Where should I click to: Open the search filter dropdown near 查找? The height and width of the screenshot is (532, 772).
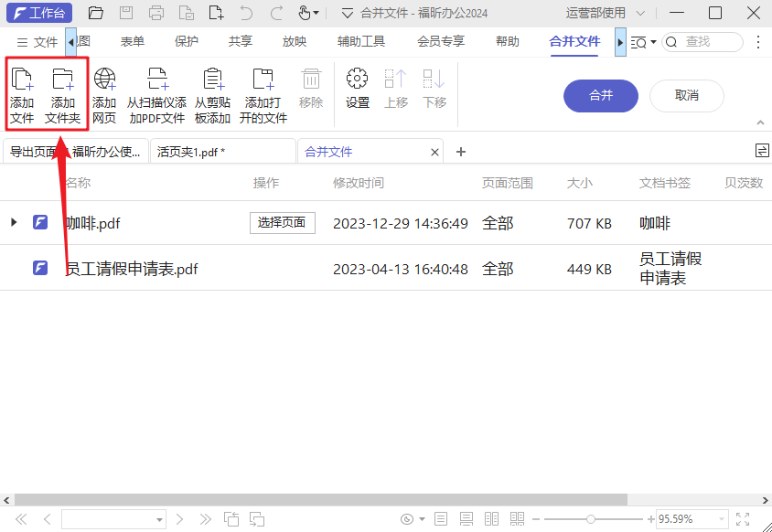(646, 42)
